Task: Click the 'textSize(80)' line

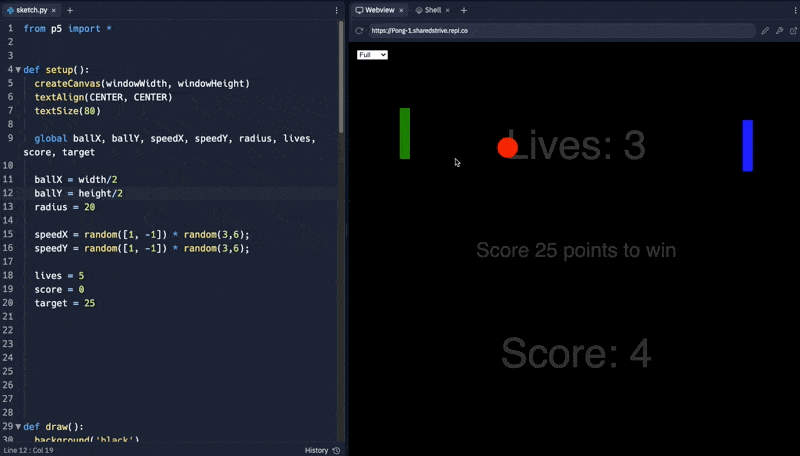Action: click(x=67, y=111)
